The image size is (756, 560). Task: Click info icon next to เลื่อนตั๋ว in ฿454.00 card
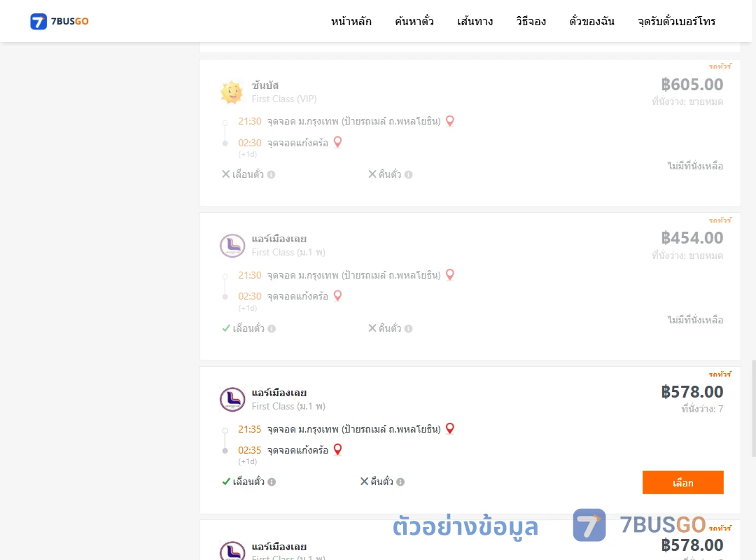click(x=272, y=328)
